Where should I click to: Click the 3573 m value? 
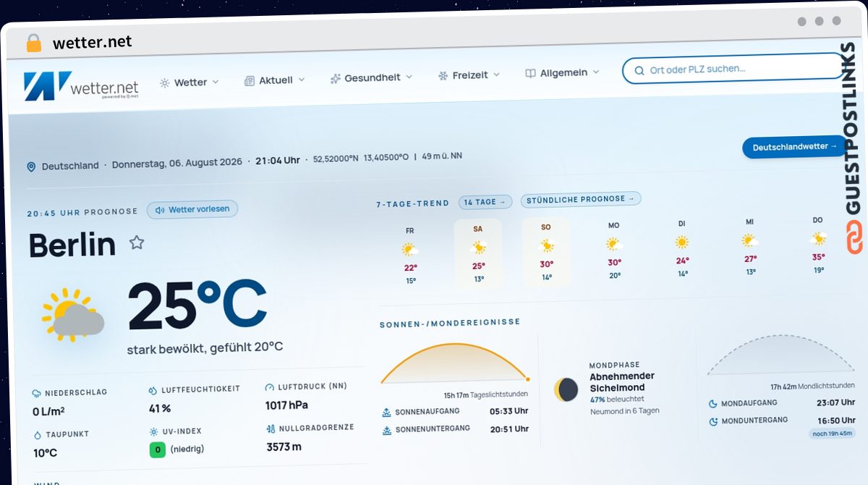tap(284, 447)
